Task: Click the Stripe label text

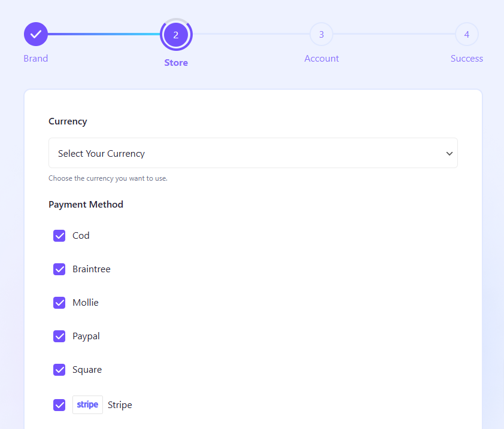Action: tap(120, 405)
